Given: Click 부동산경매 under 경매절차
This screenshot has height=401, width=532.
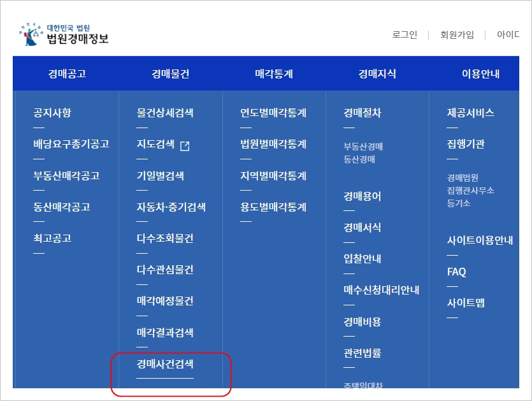Looking at the screenshot, I should (363, 147).
